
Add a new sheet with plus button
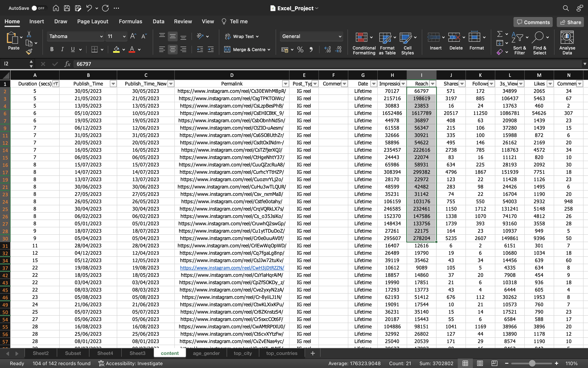point(313,353)
